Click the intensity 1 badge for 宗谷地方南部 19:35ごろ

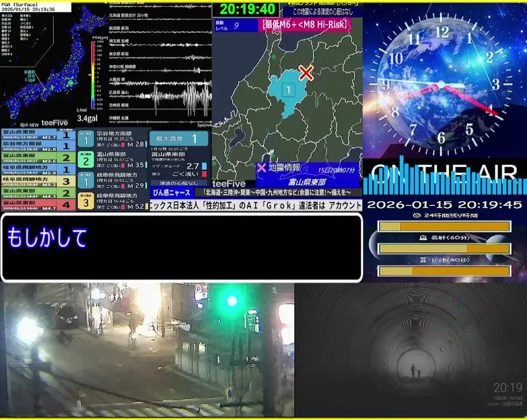[x=86, y=139]
